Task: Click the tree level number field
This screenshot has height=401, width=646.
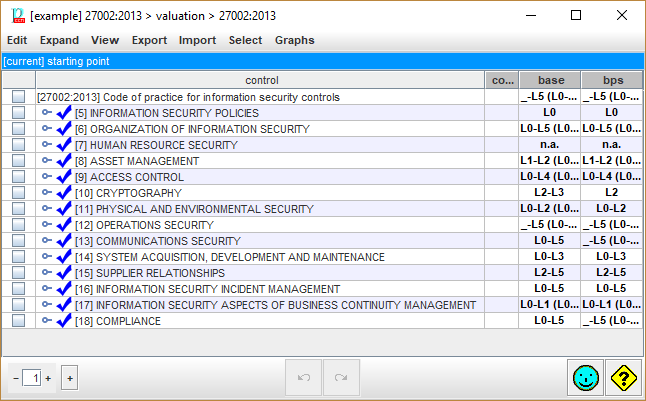Action: 34,378
